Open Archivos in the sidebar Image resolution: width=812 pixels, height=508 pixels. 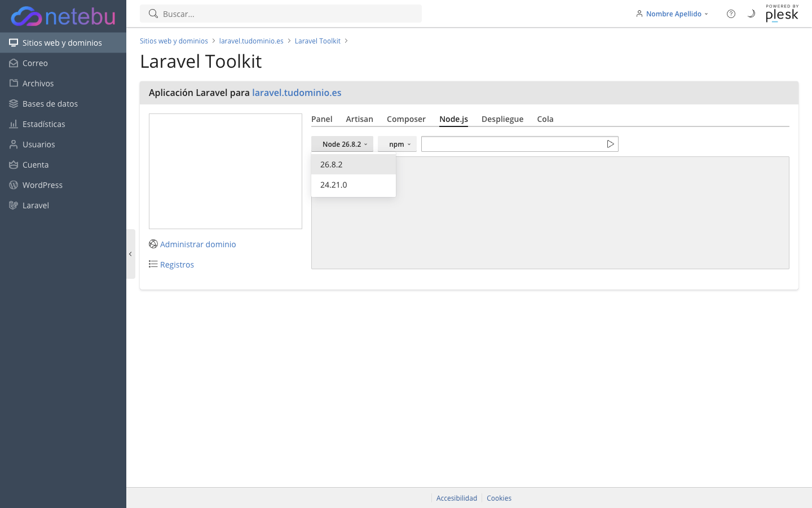(x=63, y=84)
